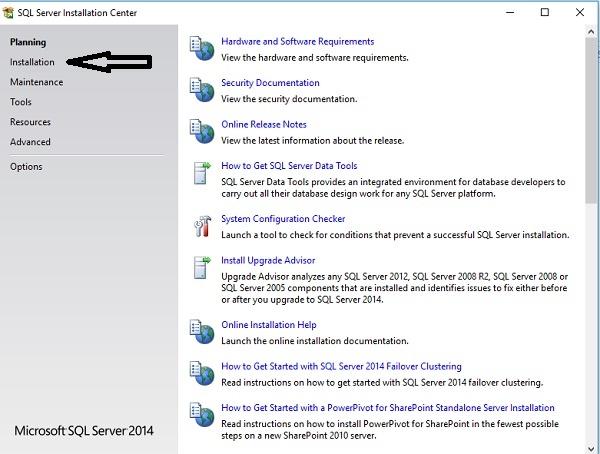Open the Advanced section

click(x=30, y=142)
